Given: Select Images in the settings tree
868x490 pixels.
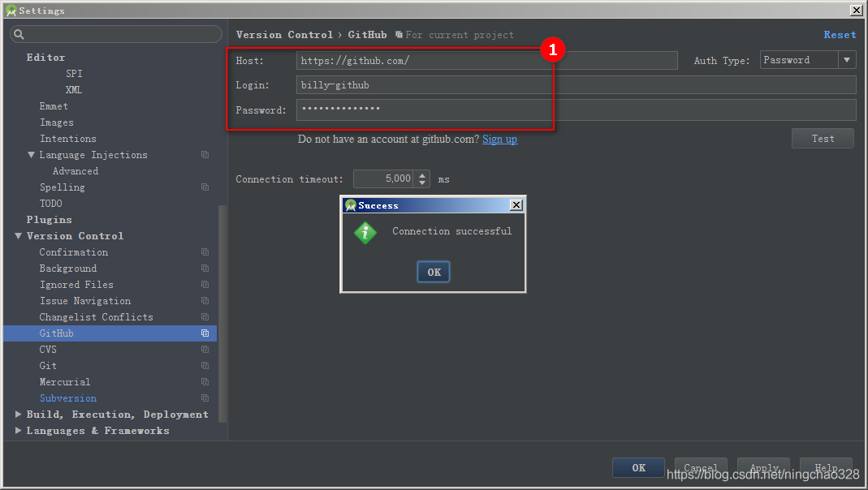Looking at the screenshot, I should [x=57, y=122].
